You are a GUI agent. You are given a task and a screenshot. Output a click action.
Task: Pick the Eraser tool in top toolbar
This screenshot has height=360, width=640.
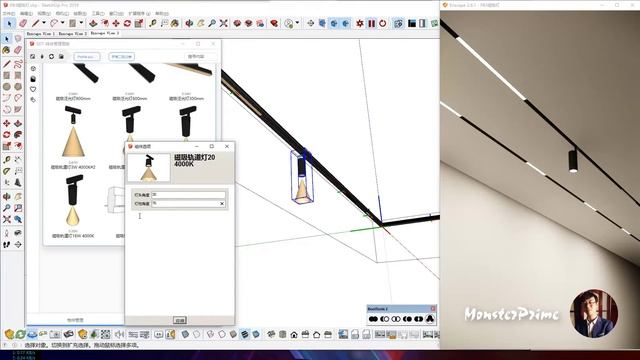[x=23, y=24]
